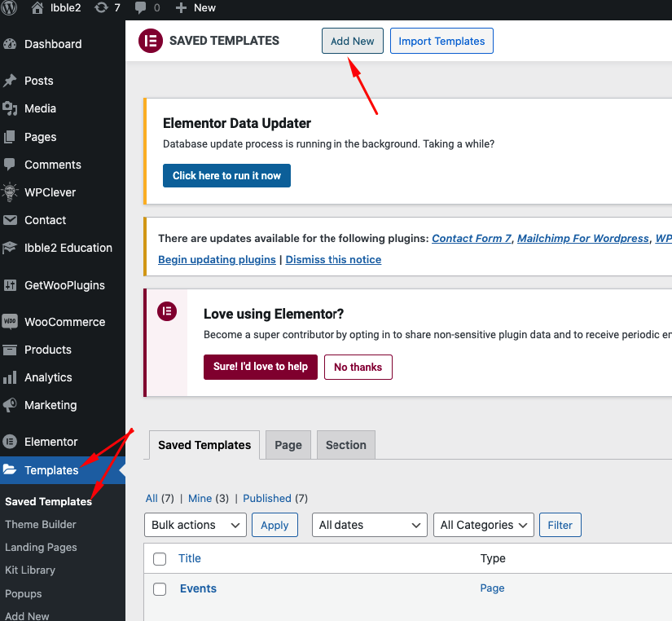Filter by Mine (3) templates link

(x=209, y=498)
